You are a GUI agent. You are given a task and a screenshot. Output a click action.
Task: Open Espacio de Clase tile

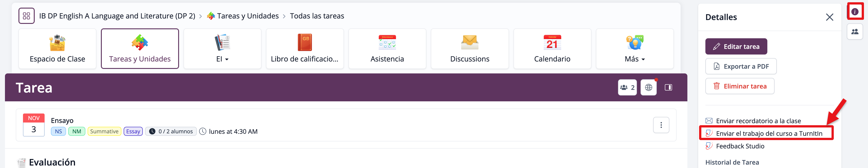tap(57, 49)
